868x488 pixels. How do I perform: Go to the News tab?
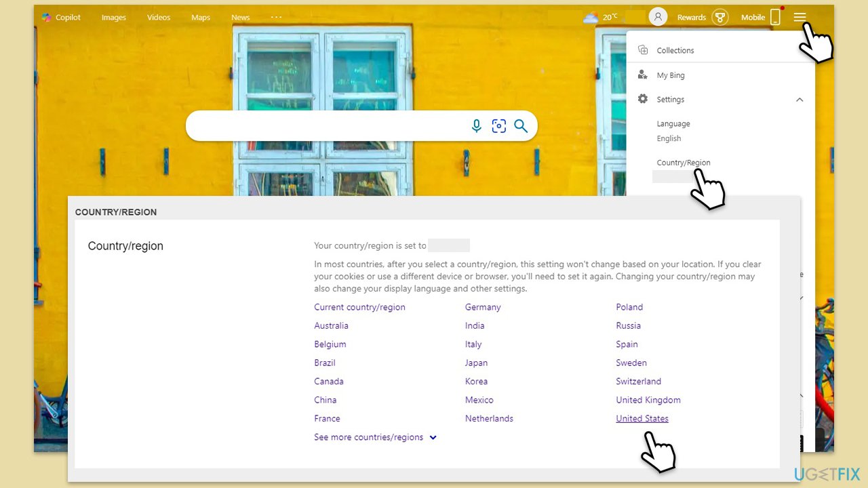tap(241, 18)
